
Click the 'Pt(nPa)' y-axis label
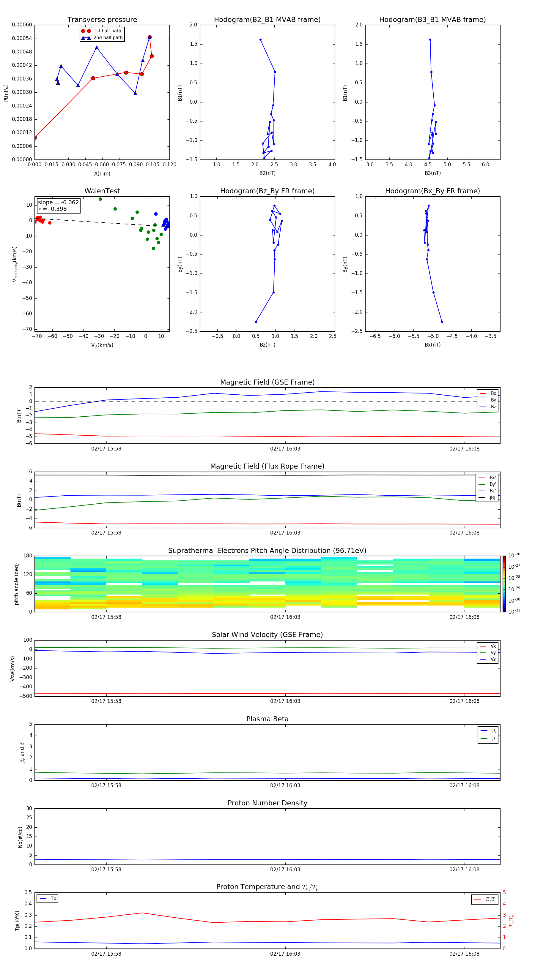[6, 92]
